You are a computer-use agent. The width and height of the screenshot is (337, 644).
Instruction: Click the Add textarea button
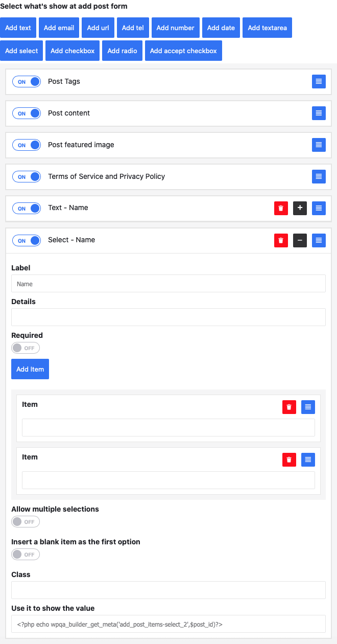[267, 28]
